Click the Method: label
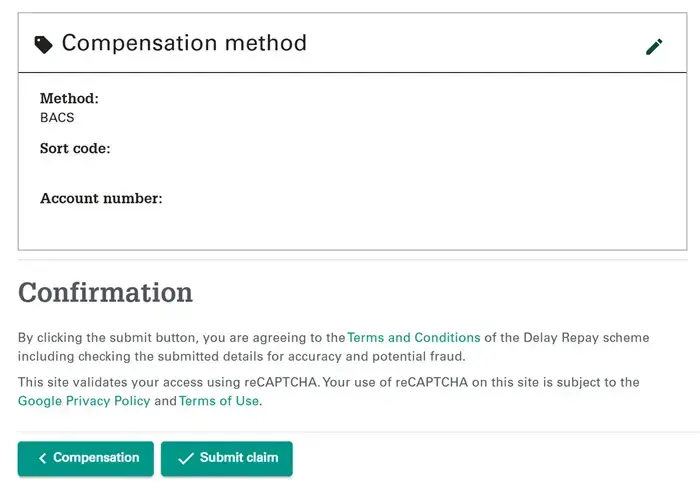This screenshot has height=500, width=700. (69, 98)
